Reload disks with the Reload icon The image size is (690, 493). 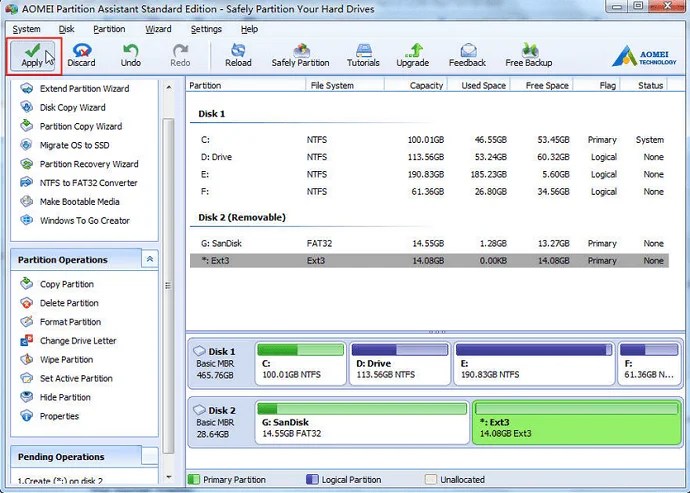(x=238, y=56)
